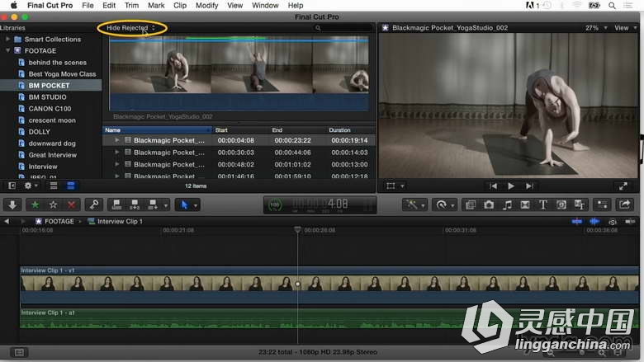Show the Music and Sound browser

(x=507, y=205)
